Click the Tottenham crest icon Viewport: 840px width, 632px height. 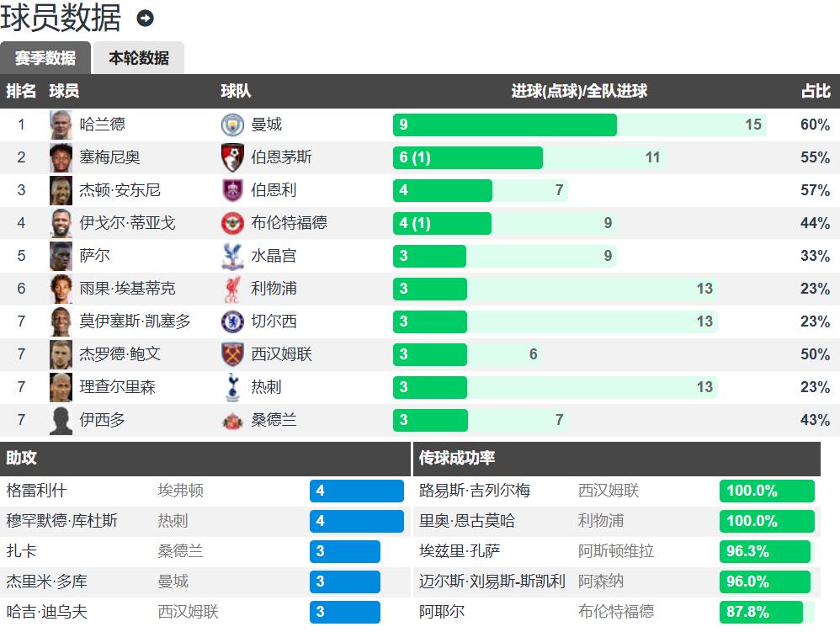[232, 387]
